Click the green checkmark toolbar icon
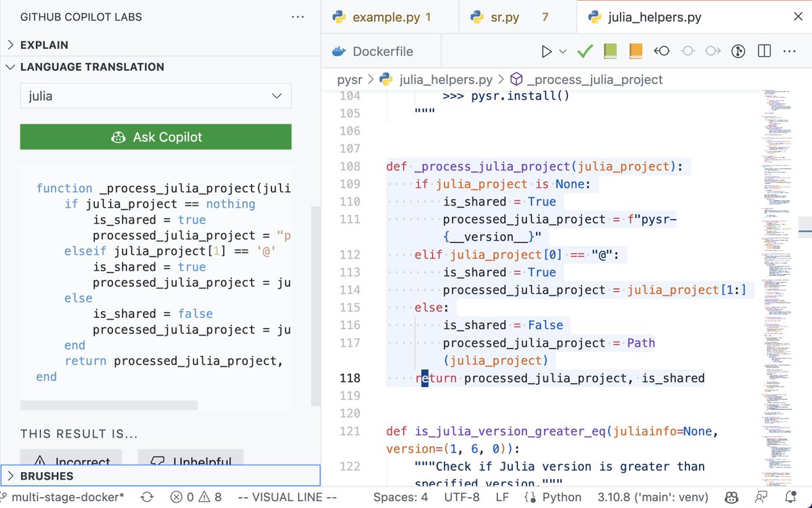 585,51
